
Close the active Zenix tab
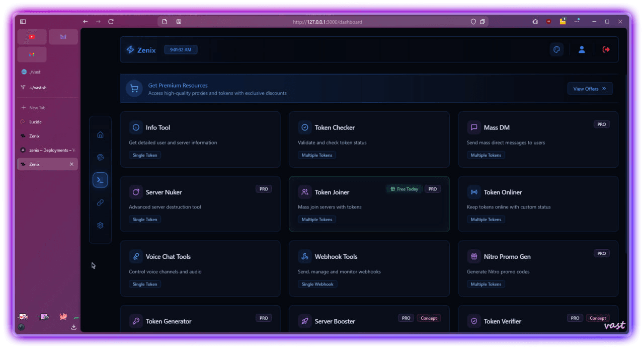(x=71, y=164)
